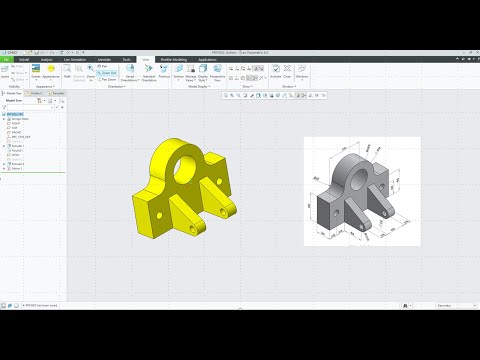
Task: Open the Live Simulation ribbon tab
Action: (x=75, y=60)
